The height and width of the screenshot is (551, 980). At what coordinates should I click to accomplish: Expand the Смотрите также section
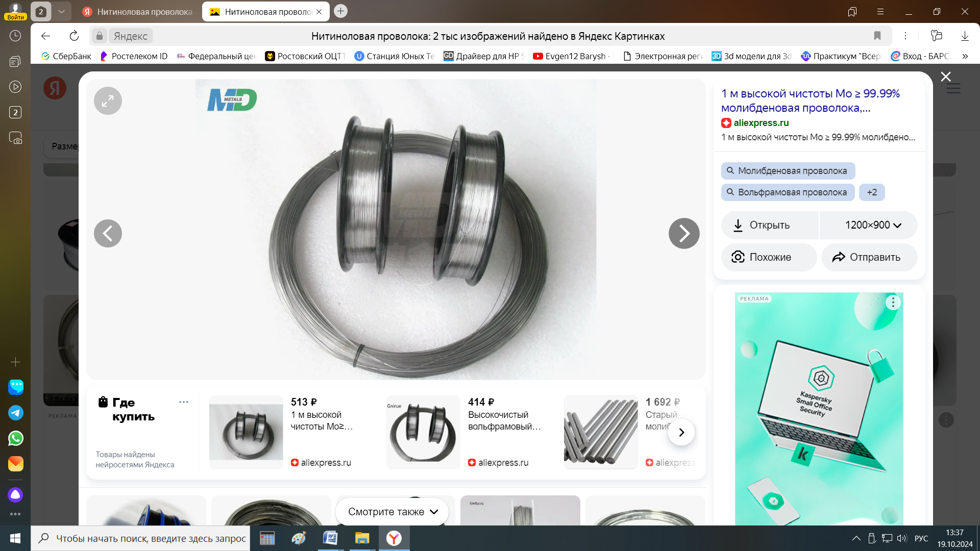pyautogui.click(x=393, y=512)
